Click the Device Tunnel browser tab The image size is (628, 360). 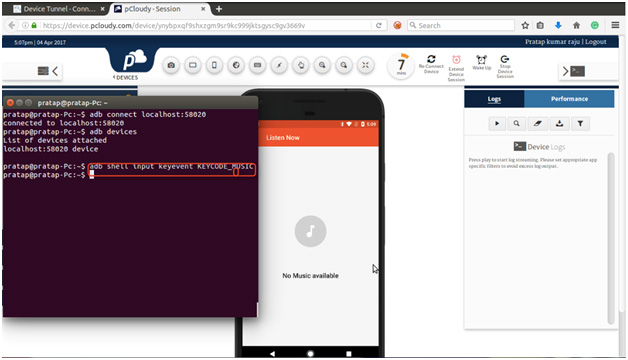(x=60, y=9)
